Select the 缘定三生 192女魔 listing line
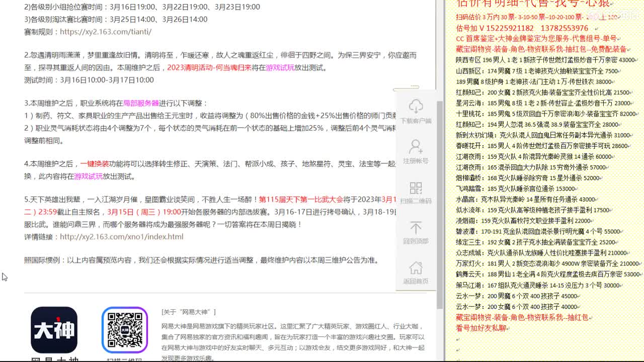This screenshot has width=644, height=362. 537,242
